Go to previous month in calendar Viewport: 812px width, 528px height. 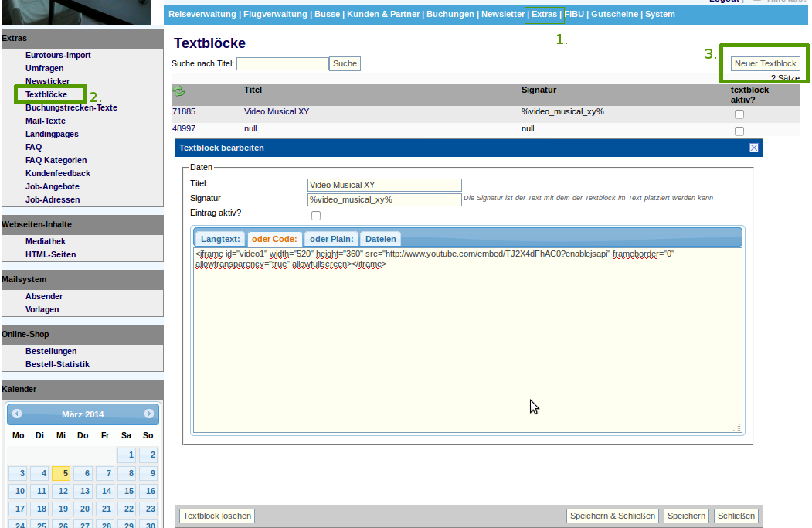[17, 414]
